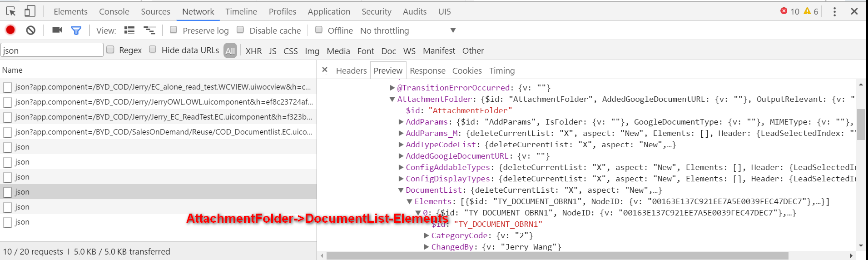
Task: Close the DevTools panel
Action: 854,11
